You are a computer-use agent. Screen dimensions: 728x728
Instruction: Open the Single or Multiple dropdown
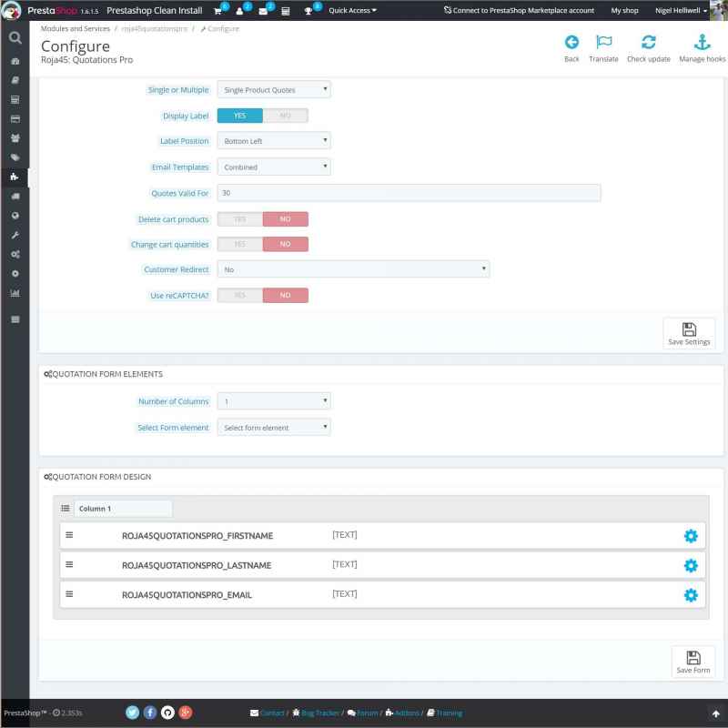[x=274, y=89]
